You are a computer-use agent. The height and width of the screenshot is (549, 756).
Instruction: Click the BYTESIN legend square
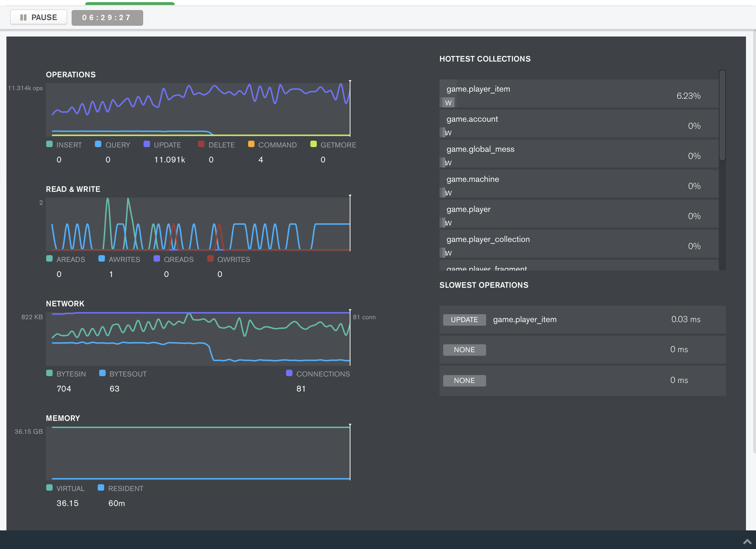[49, 373]
